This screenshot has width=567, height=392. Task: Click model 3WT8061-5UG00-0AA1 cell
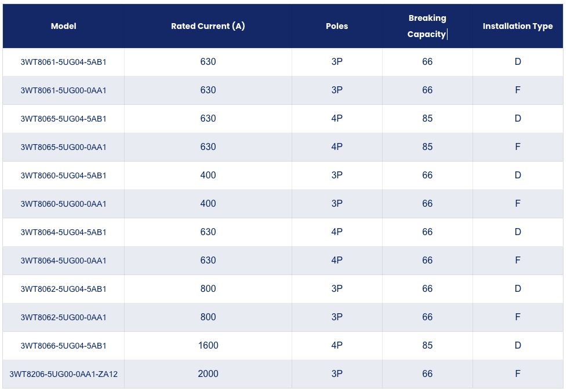tap(63, 90)
